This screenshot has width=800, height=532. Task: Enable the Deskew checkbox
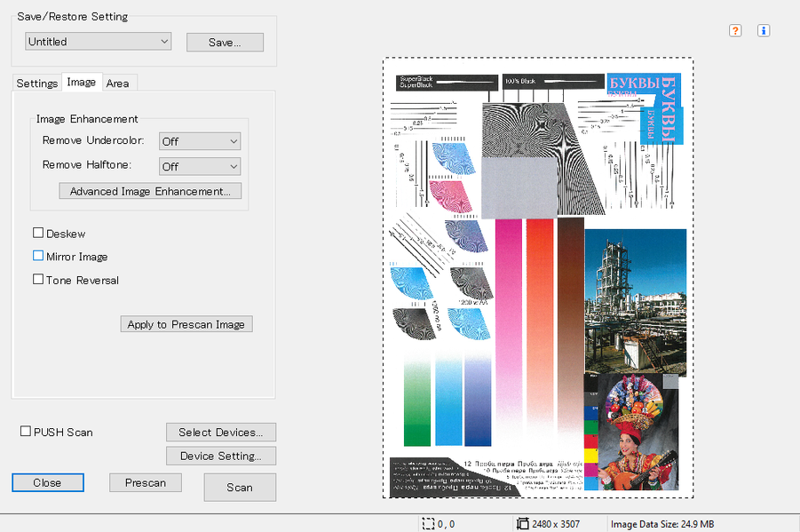point(38,233)
